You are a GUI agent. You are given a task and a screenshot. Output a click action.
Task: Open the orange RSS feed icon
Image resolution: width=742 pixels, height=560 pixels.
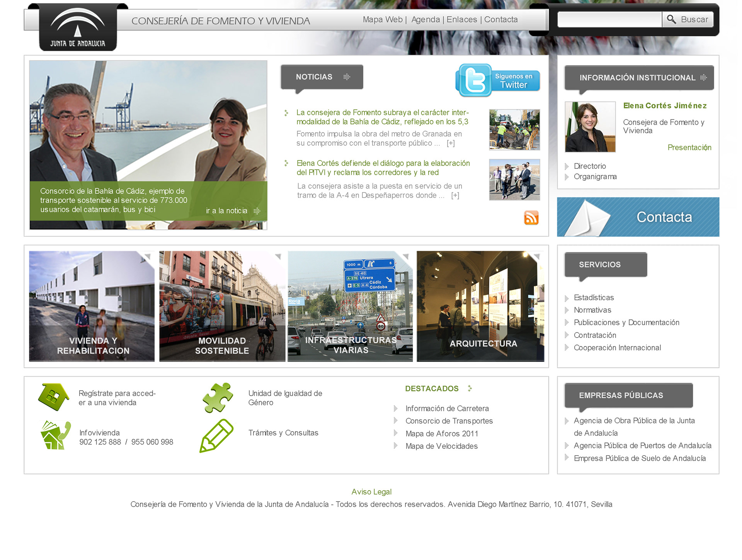tap(531, 218)
